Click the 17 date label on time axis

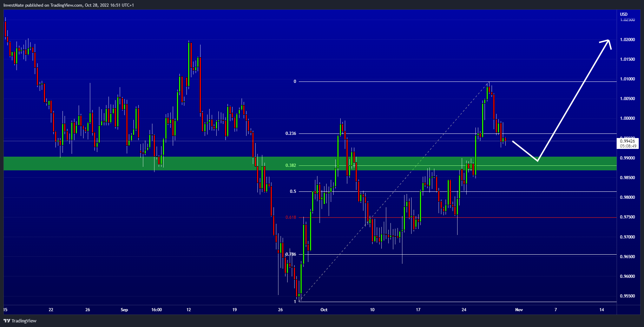(418, 310)
